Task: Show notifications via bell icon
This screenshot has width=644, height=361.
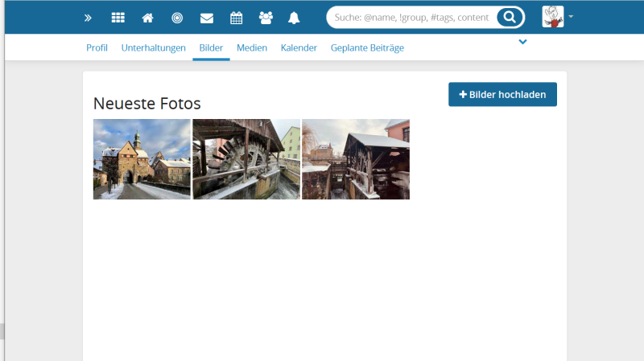Action: (294, 18)
